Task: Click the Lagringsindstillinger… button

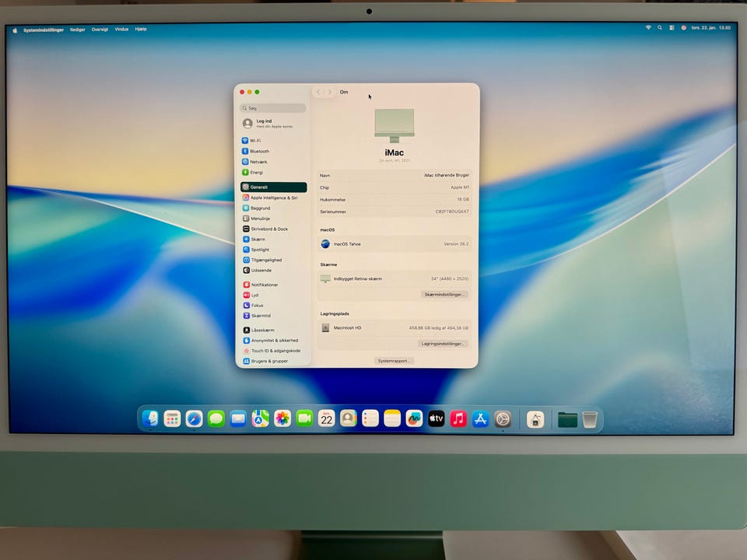Action: pyautogui.click(x=443, y=344)
